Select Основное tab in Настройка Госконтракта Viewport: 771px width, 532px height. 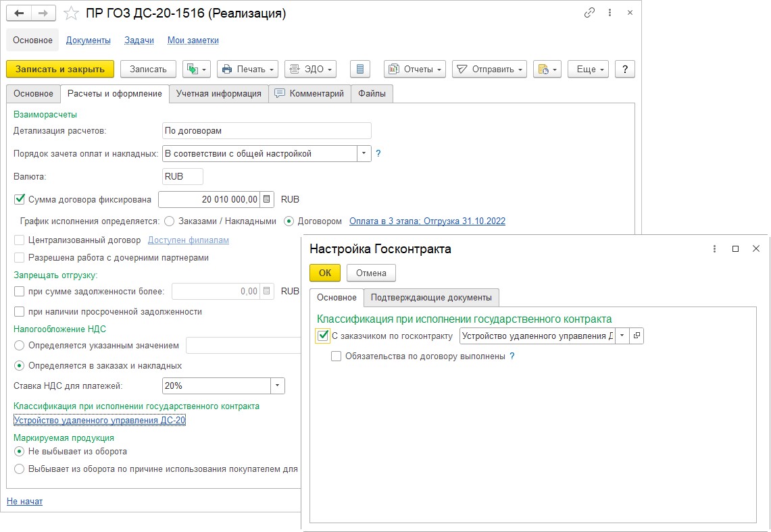coord(337,298)
